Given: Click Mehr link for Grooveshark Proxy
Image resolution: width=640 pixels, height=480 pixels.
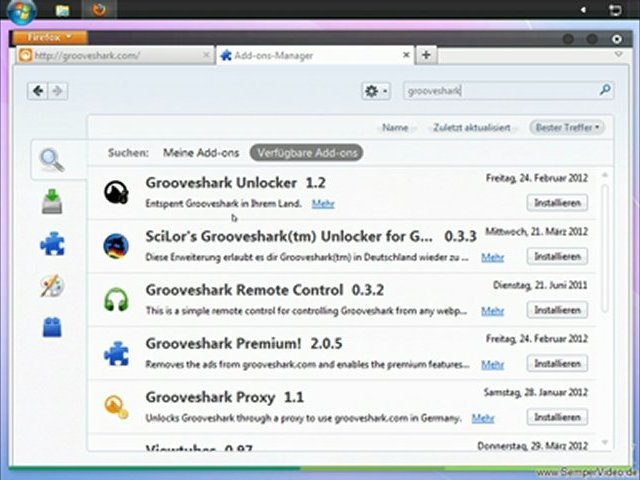Looking at the screenshot, I should coord(483,417).
